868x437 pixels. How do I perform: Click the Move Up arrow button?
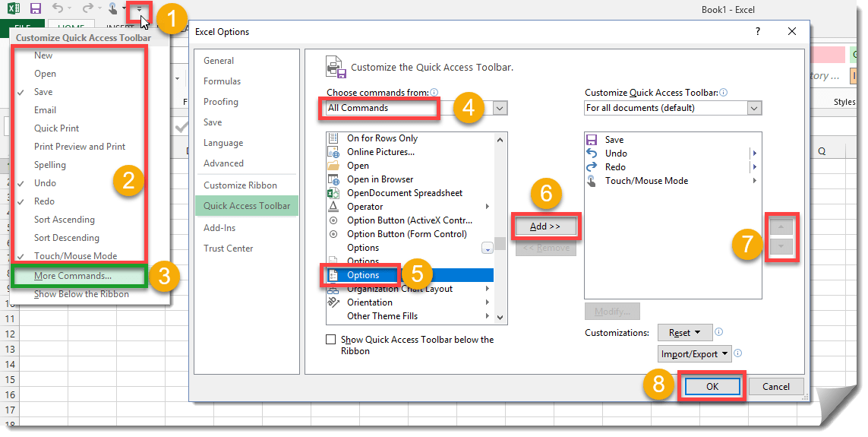click(x=781, y=226)
